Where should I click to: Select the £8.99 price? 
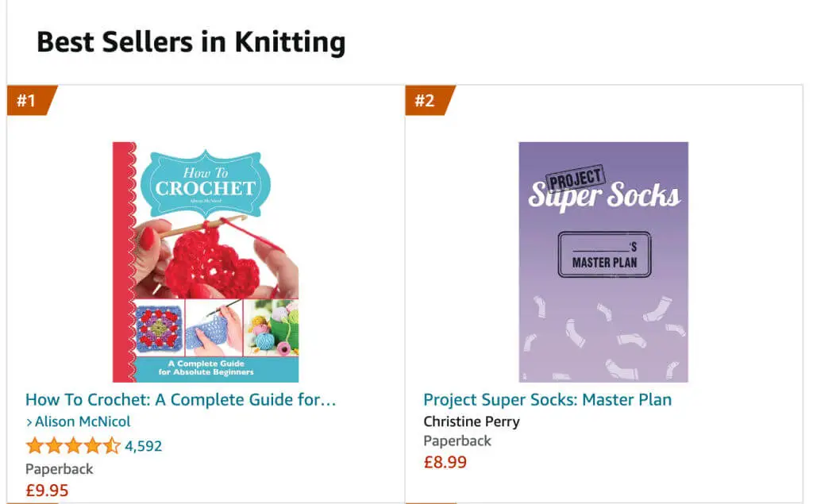(x=445, y=462)
